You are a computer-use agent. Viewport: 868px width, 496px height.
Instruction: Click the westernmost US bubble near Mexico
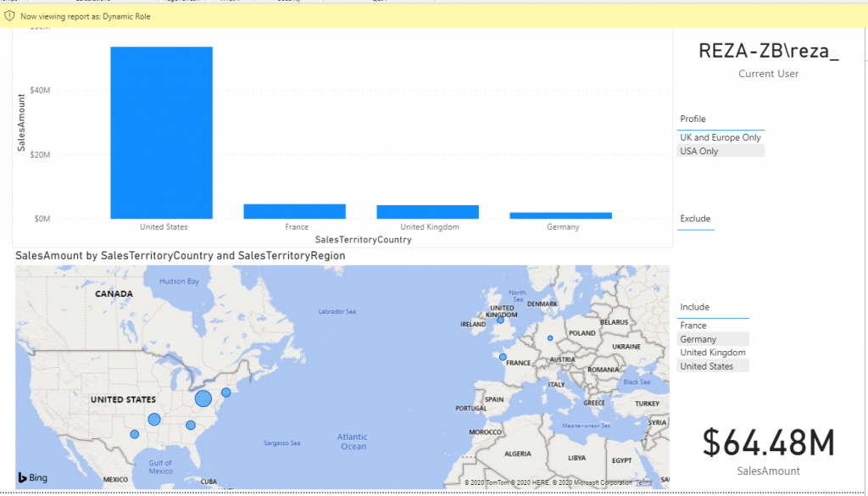coord(135,434)
